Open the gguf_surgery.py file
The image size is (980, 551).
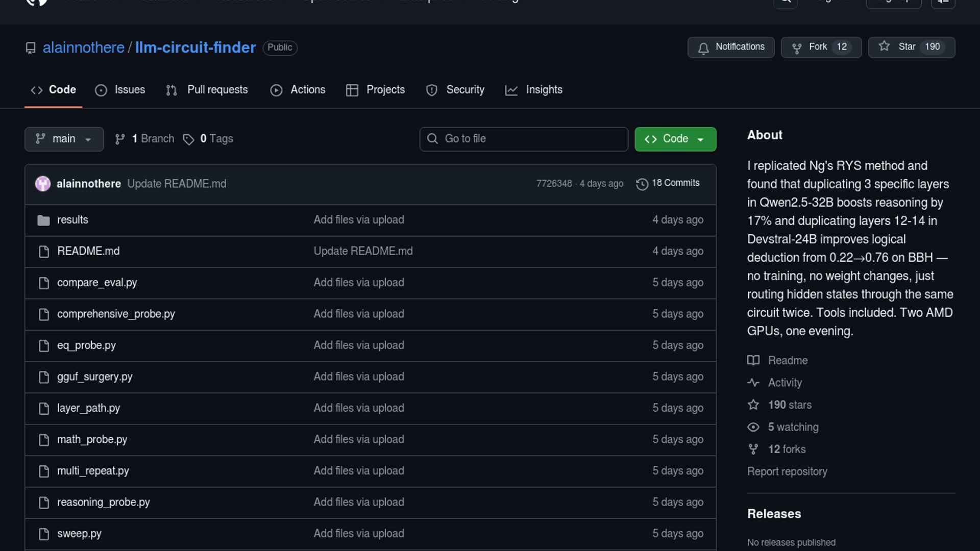[94, 377]
